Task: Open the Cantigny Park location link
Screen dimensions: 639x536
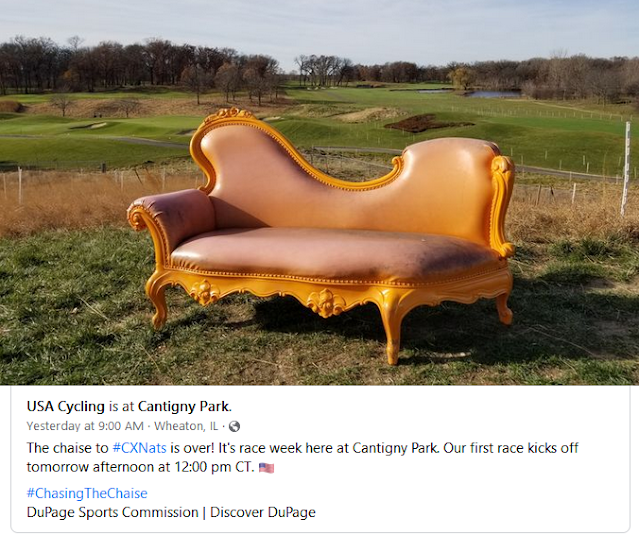Action: pyautogui.click(x=184, y=406)
